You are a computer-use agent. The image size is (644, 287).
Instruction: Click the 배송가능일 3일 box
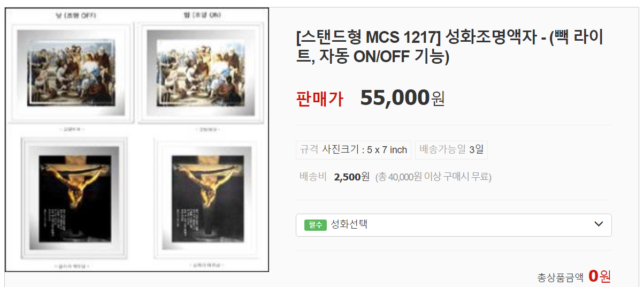point(451,150)
